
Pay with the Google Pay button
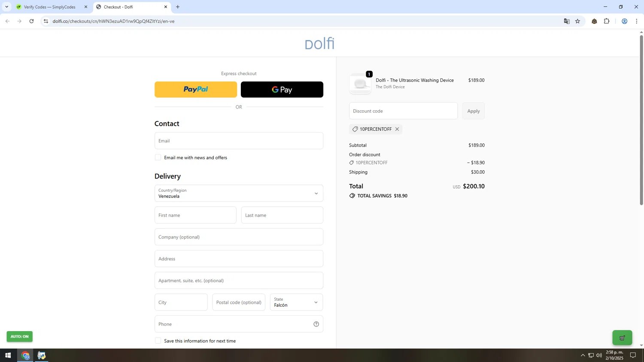tap(282, 90)
